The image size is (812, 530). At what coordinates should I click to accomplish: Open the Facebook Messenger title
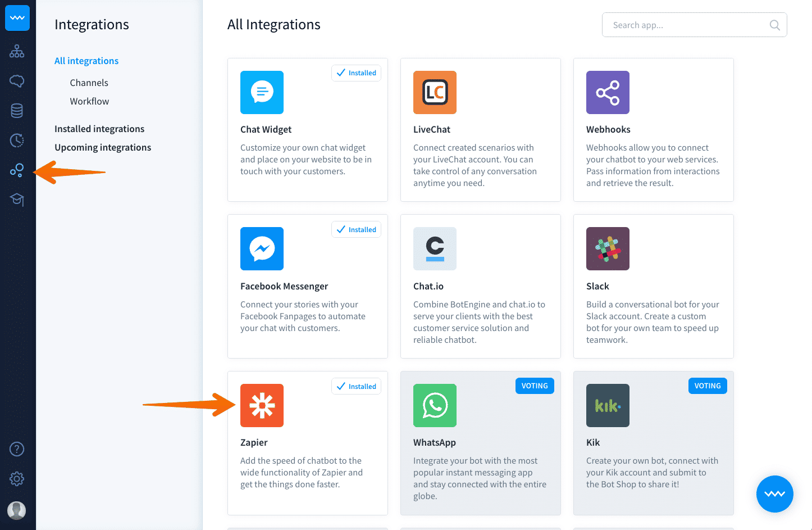point(284,286)
